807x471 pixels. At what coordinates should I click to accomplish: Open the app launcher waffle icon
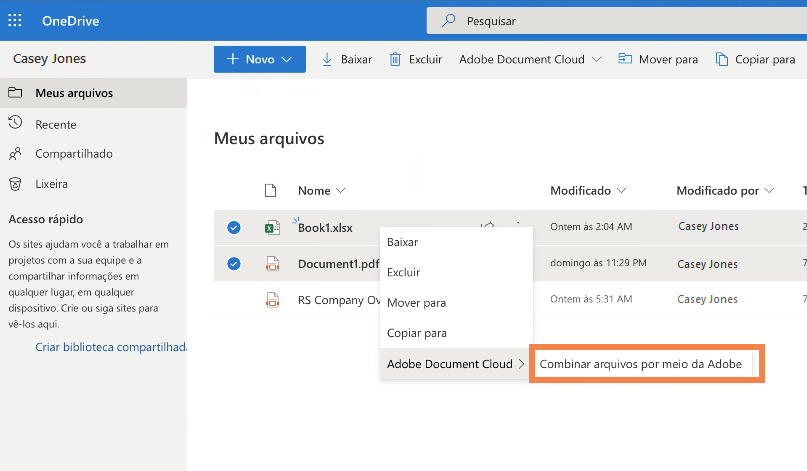click(15, 20)
